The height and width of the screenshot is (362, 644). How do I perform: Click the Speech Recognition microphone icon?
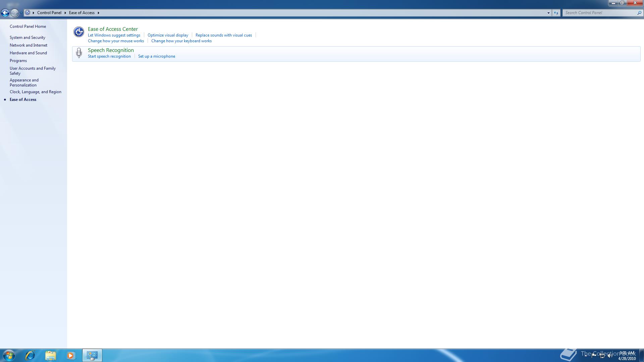[x=79, y=53]
